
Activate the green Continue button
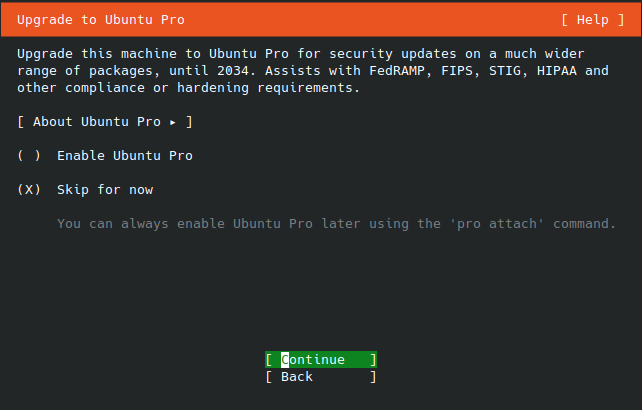point(321,360)
